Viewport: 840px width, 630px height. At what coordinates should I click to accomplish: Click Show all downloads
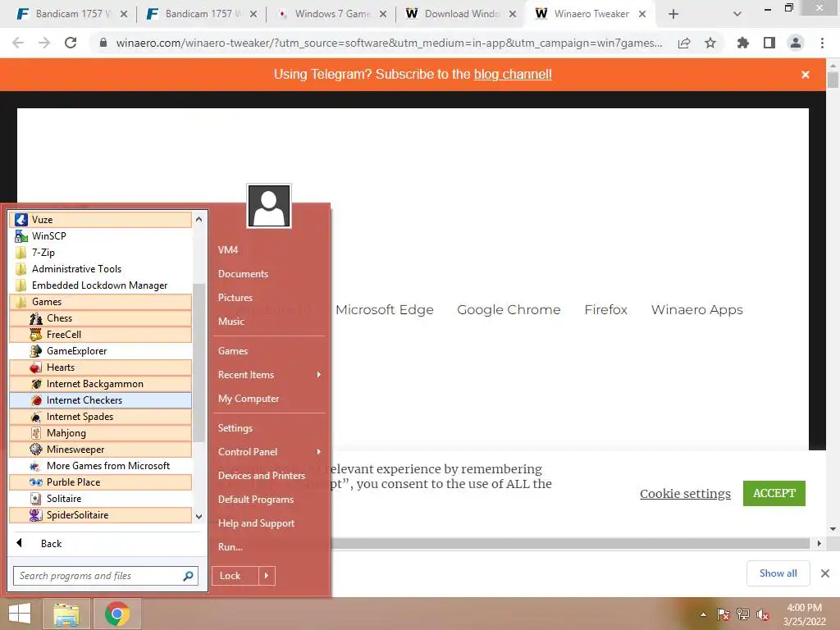tap(778, 573)
